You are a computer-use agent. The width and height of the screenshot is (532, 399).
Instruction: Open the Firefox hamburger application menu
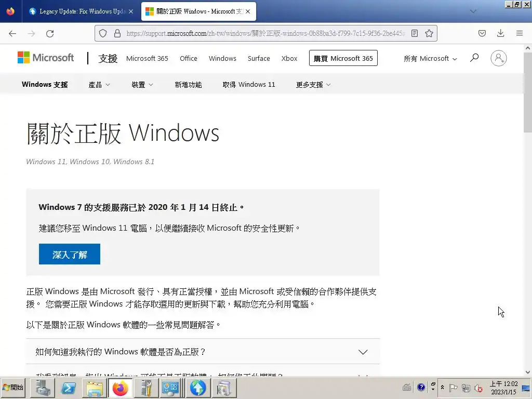[519, 33]
